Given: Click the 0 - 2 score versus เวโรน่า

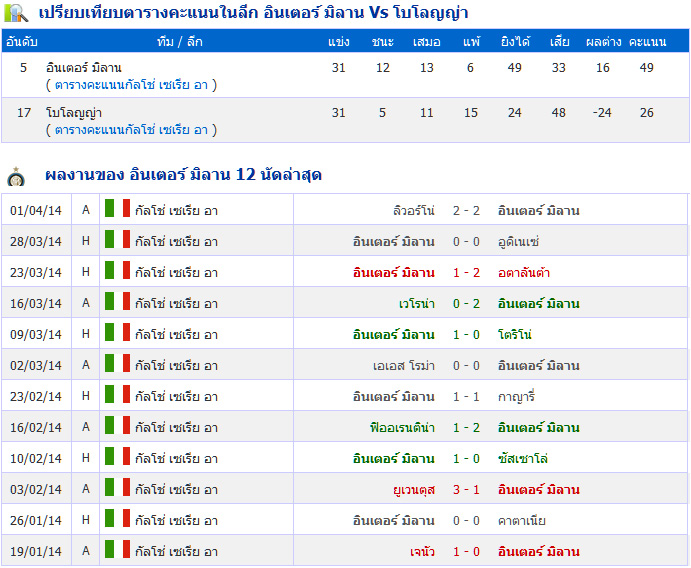Looking at the screenshot, I should pyautogui.click(x=466, y=304).
